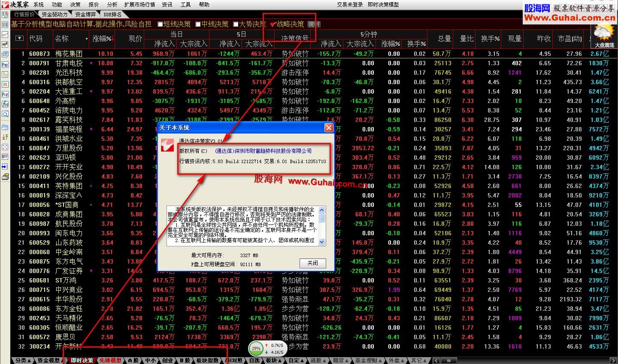Toggle the 战略决策 checkbox
The width and height of the screenshot is (618, 364).
273,24
